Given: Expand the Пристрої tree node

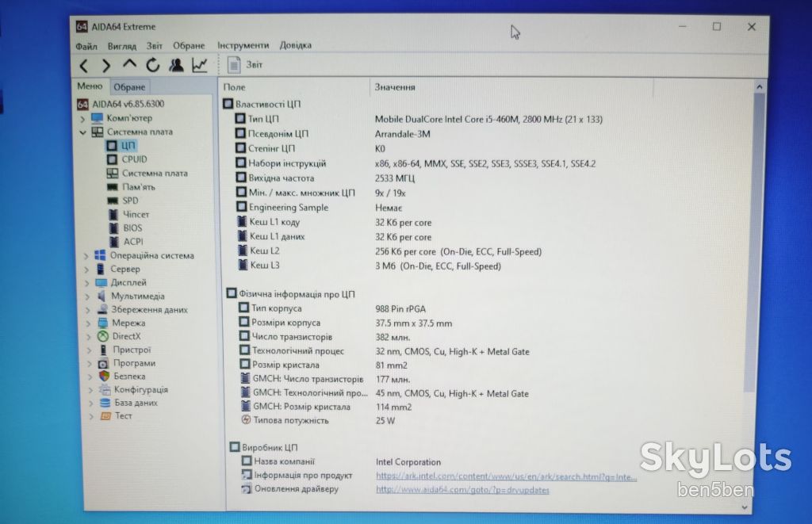Looking at the screenshot, I should point(89,350).
